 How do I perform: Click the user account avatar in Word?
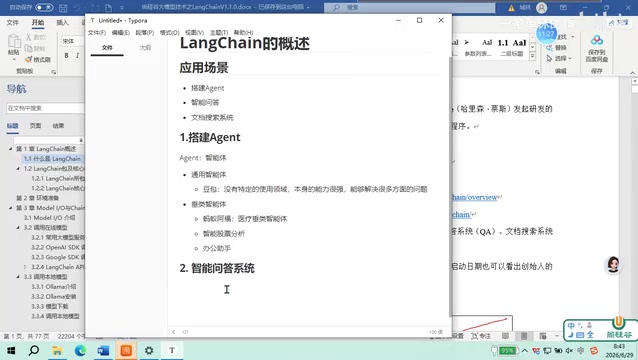point(542,8)
